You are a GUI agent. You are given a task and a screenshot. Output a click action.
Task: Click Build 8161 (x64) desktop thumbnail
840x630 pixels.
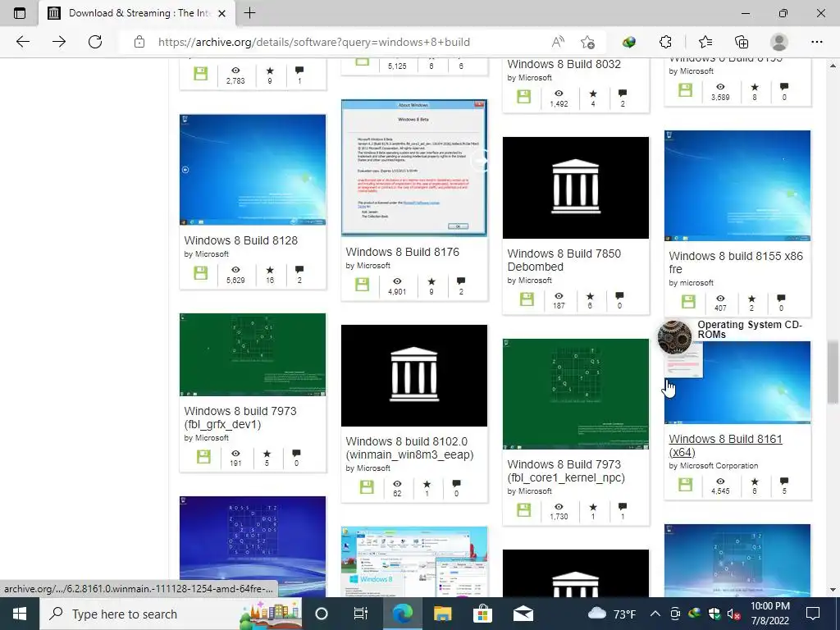click(x=737, y=382)
